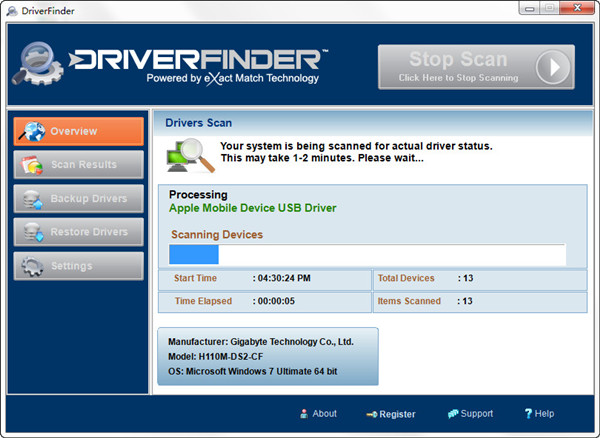Click the Time Elapsed value 00:00:05
The height and width of the screenshot is (438, 600).
coord(276,301)
